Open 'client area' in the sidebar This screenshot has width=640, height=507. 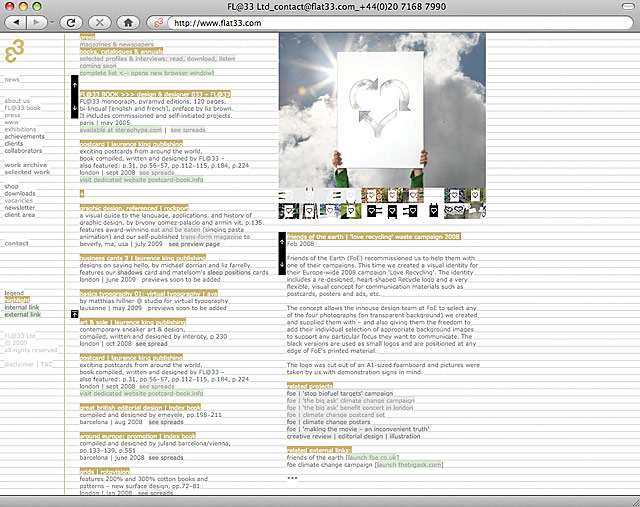(20, 215)
